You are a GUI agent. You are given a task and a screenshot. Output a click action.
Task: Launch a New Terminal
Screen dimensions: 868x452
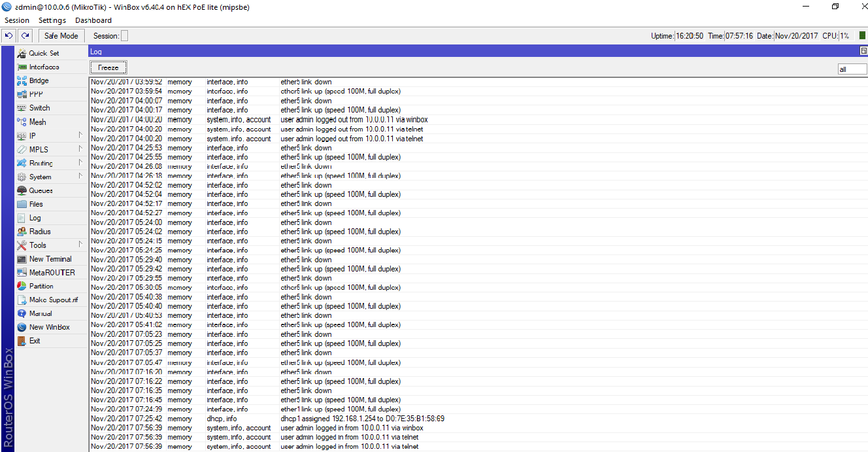point(50,259)
